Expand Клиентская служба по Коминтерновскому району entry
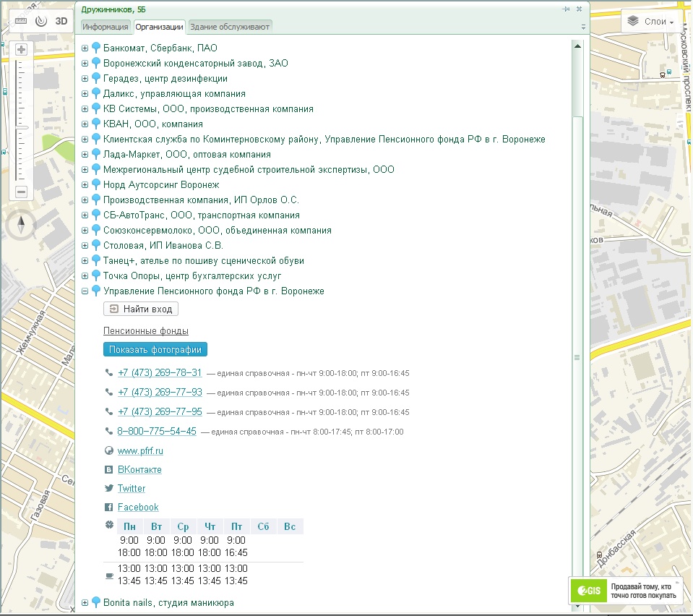The width and height of the screenshot is (693, 616). tap(85, 140)
